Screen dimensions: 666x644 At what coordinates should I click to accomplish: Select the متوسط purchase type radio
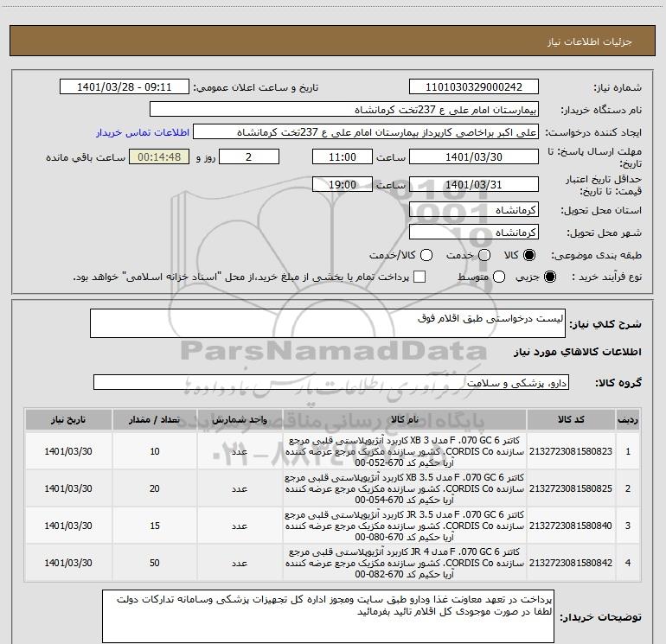(x=499, y=277)
